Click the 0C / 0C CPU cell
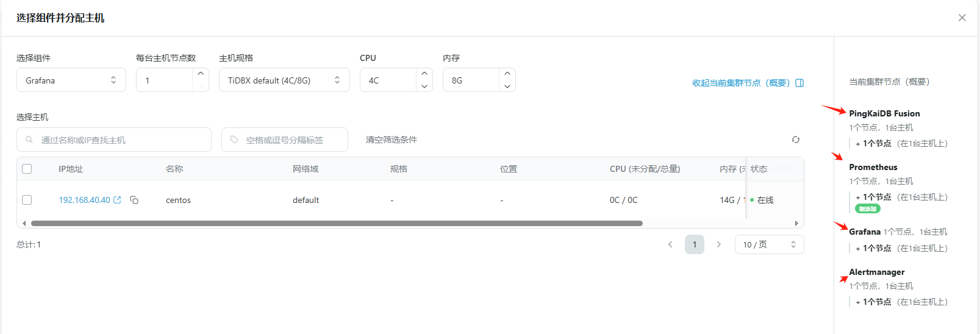The height and width of the screenshot is (334, 980). click(624, 200)
